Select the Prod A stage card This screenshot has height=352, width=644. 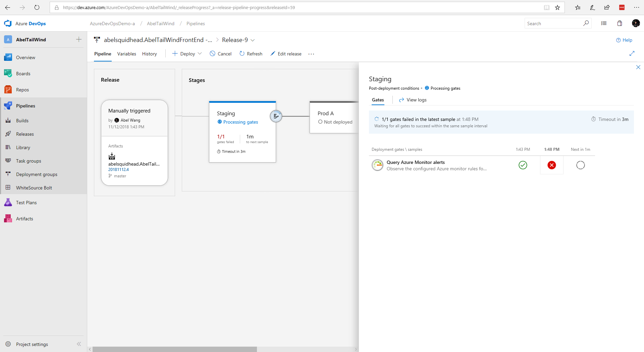click(x=334, y=117)
